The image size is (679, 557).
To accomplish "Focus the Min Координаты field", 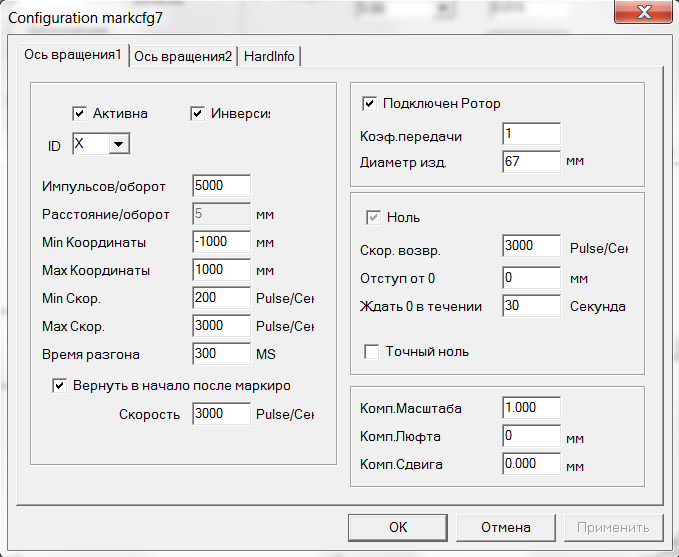I will (220, 242).
